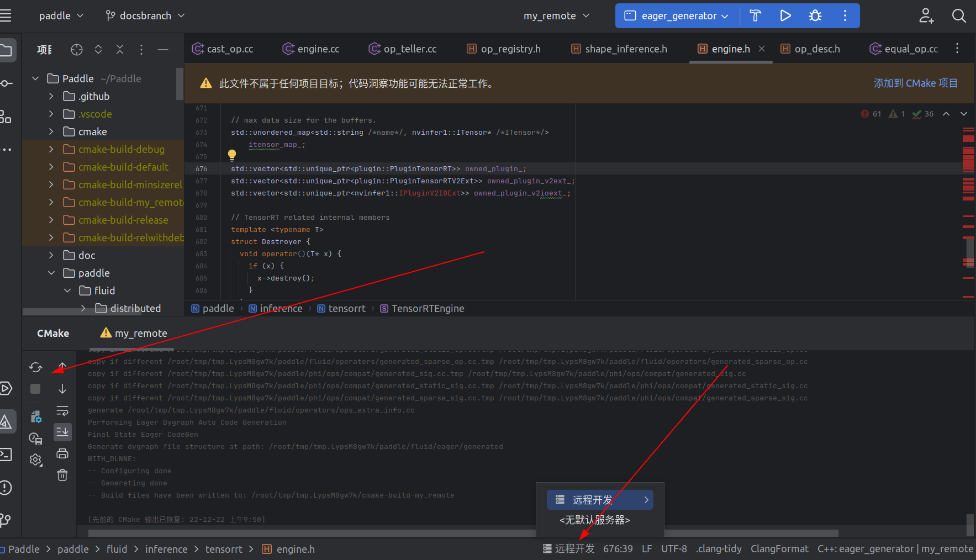Open the Git tool window icon

[x=6, y=520]
